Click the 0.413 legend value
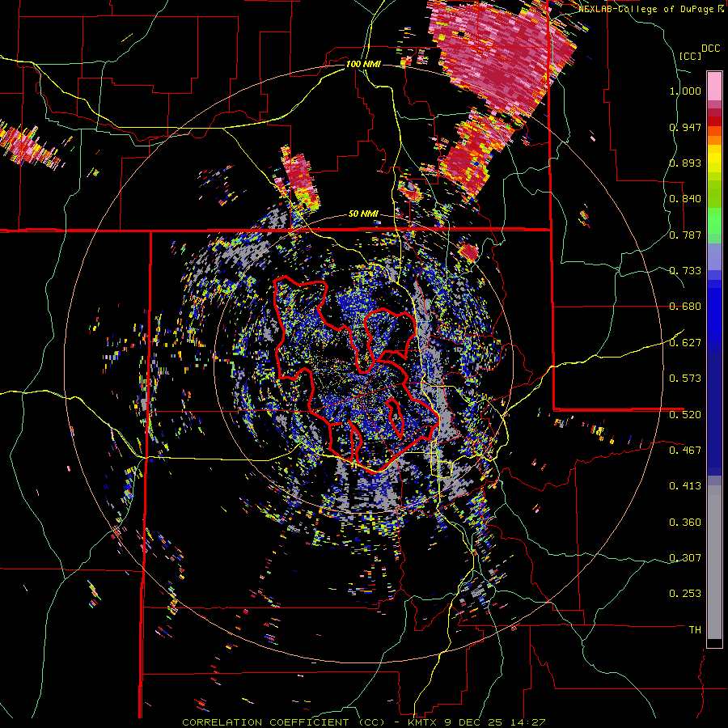728x728 pixels. click(685, 486)
